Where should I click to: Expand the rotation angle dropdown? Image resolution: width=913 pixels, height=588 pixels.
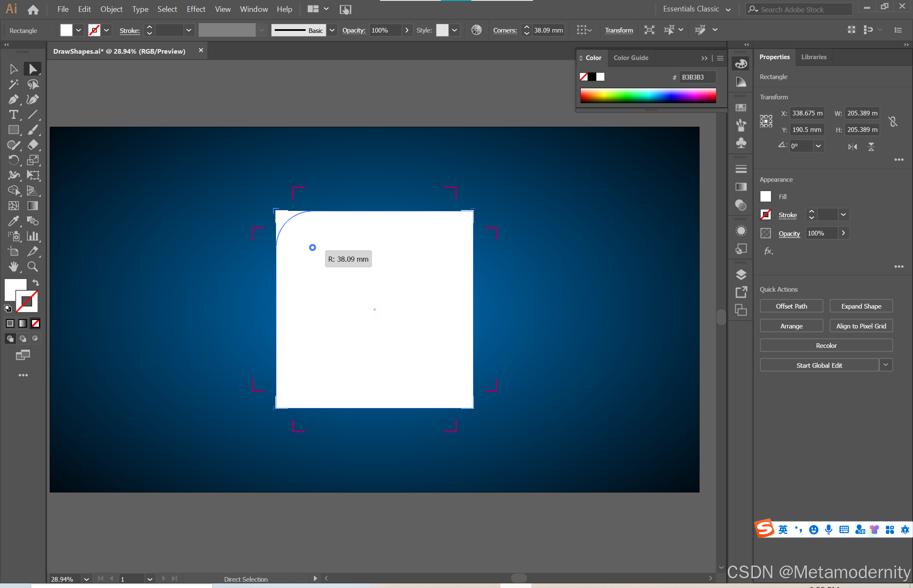[x=818, y=146]
